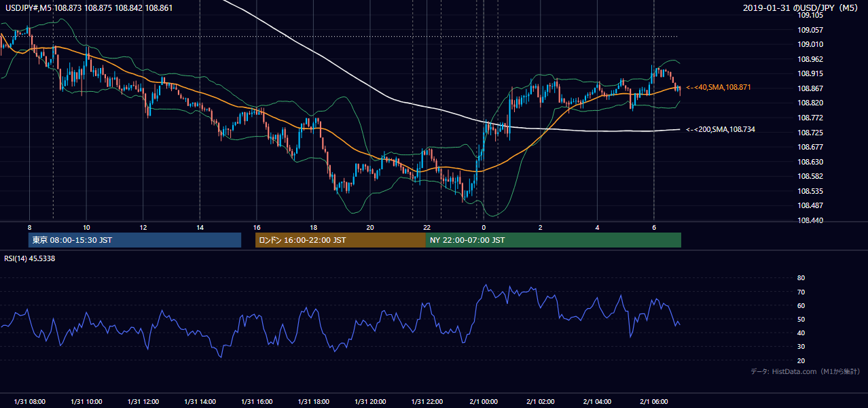Screen dimensions: 868x408
Task: Click hour marker 18 under the price chart
Action: pos(313,227)
